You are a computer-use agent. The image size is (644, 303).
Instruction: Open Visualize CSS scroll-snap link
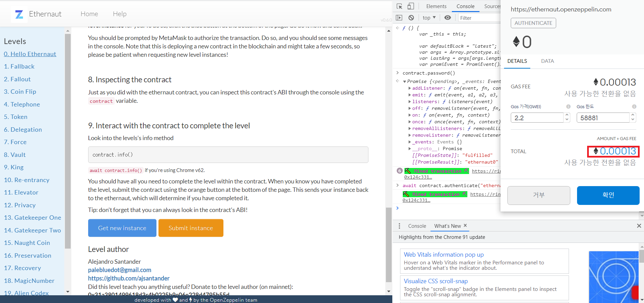436,281
